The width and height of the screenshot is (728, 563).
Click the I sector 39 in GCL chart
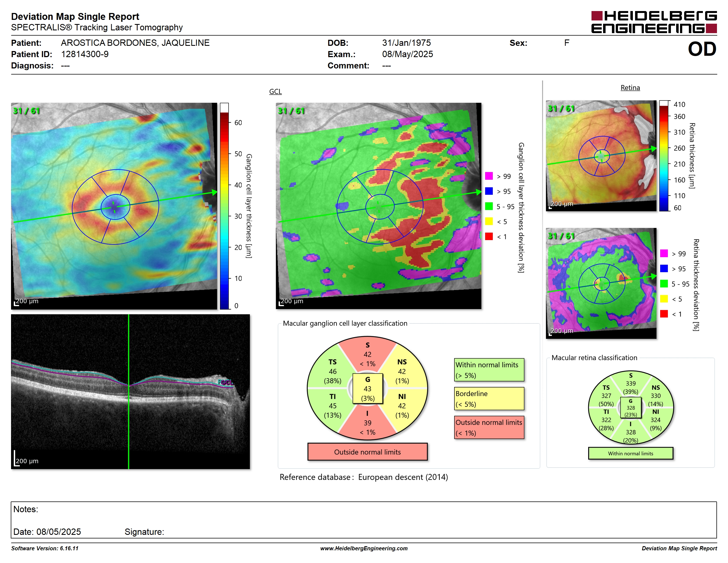(367, 423)
